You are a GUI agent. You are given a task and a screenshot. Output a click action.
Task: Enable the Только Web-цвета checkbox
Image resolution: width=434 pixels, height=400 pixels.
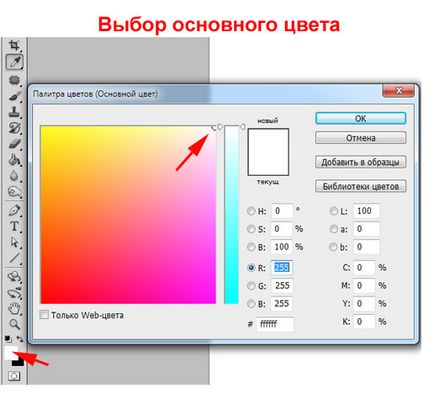(44, 315)
